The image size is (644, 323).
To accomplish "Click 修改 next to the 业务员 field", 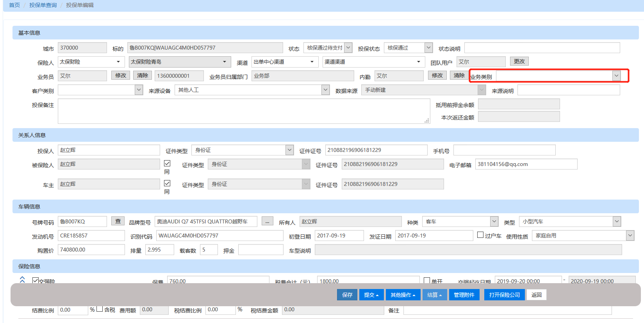I will pos(121,75).
